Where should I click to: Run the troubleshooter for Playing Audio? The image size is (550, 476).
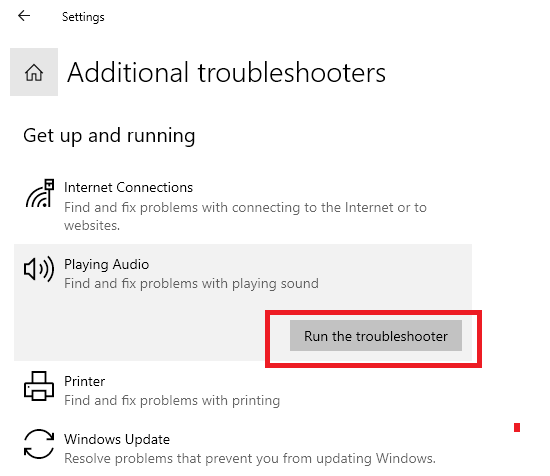[376, 336]
